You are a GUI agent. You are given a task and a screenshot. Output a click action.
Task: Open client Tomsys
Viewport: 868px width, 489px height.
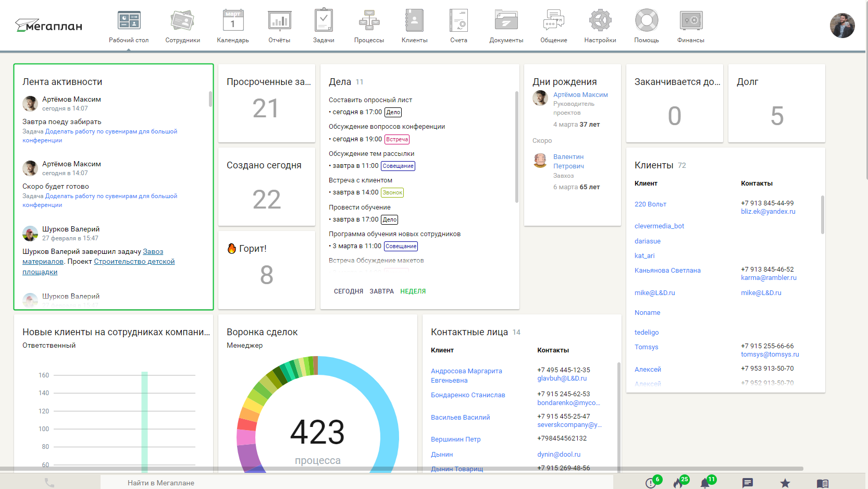tap(646, 347)
